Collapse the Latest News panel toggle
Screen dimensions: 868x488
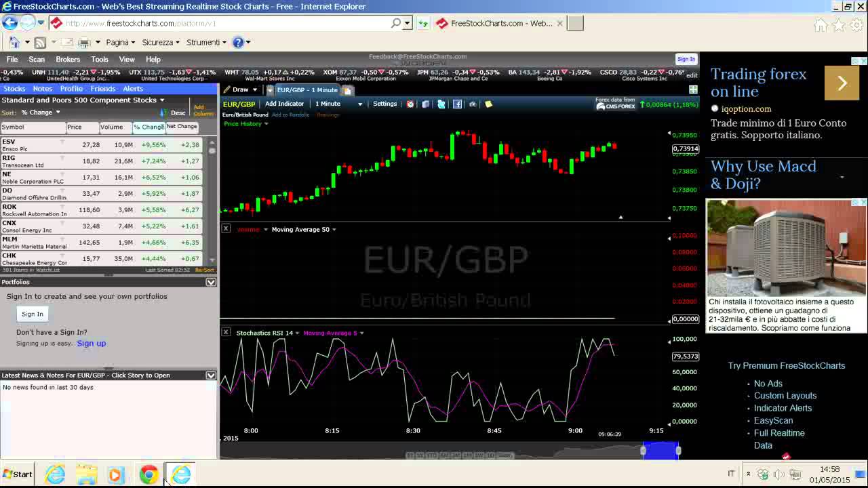211,375
